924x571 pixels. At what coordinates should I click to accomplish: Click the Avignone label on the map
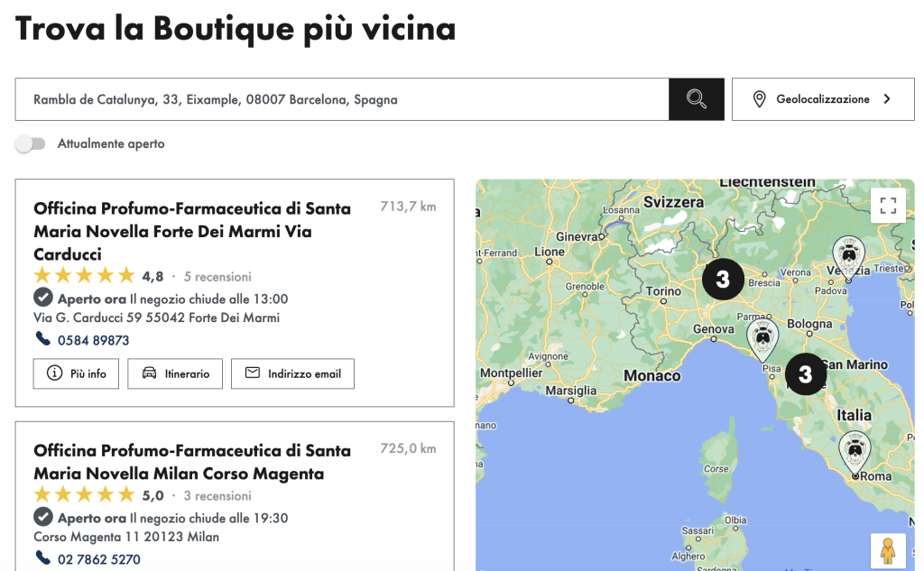coord(548,356)
